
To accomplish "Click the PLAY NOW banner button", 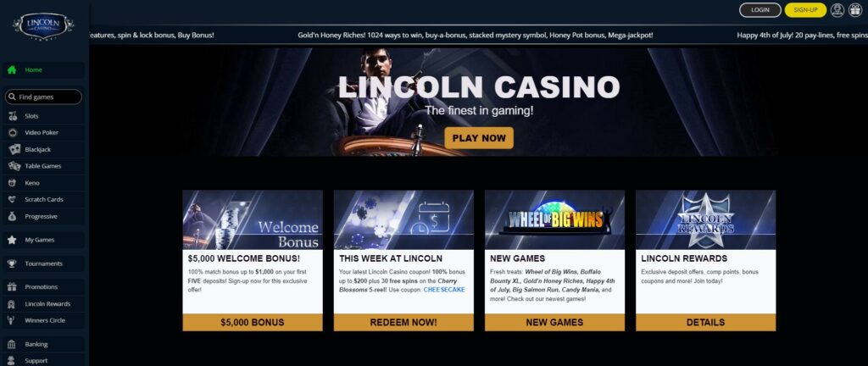I will [x=479, y=138].
